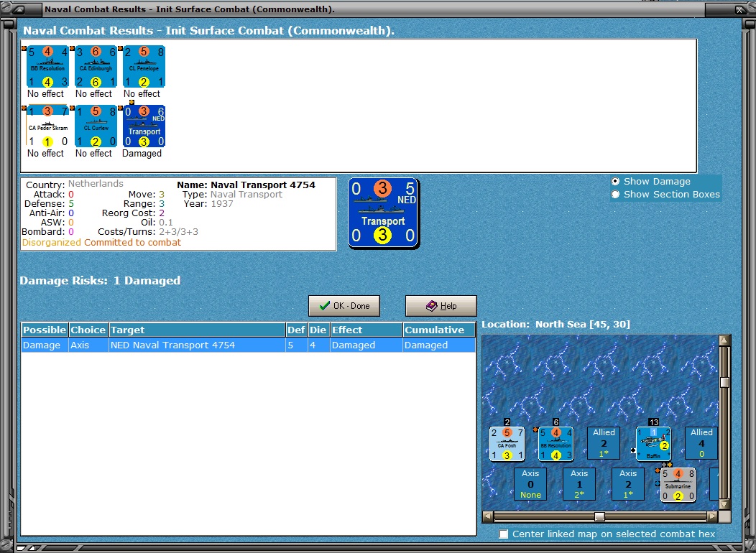
Task: Select the small damaged NED Transport counter
Action: [x=144, y=126]
